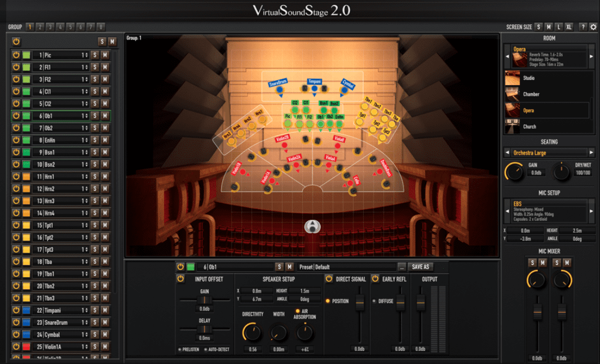This screenshot has height=364, width=600.
Task: Set screen size to XL
Action: pyautogui.click(x=569, y=27)
